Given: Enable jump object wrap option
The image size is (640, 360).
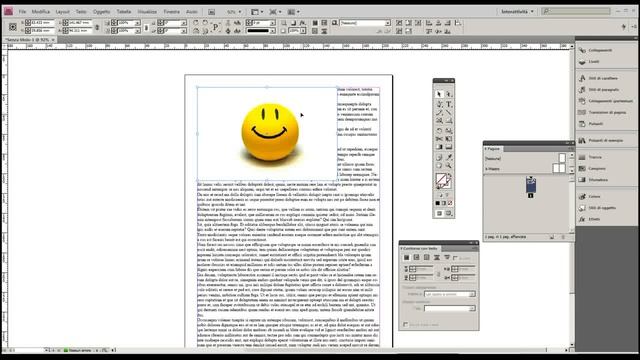Looking at the screenshot, I should pyautogui.click(x=437, y=258).
